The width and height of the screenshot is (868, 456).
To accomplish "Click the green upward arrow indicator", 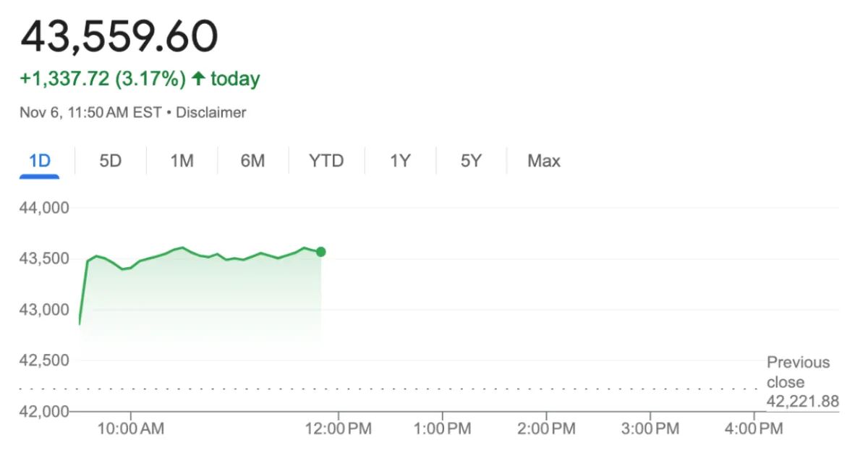I will pyautogui.click(x=197, y=77).
